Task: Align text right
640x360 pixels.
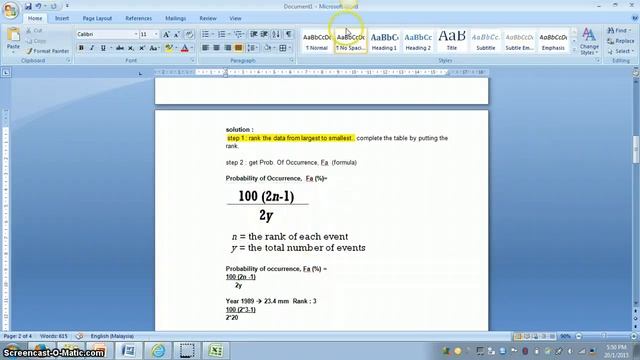Action: pyautogui.click(x=227, y=48)
